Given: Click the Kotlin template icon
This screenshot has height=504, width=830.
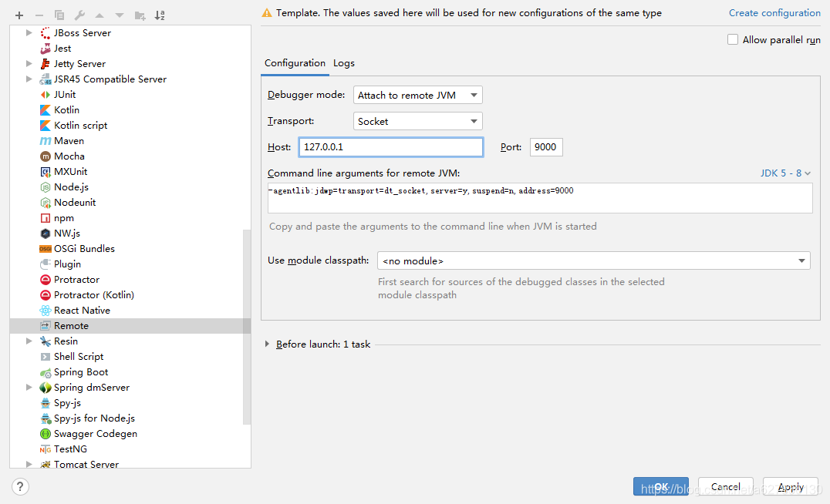Looking at the screenshot, I should (x=46, y=110).
